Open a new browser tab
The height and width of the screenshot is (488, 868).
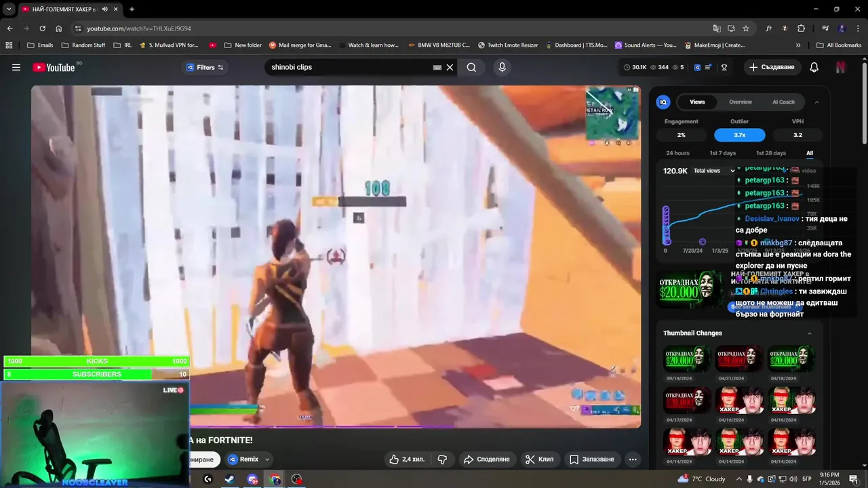[x=132, y=9]
